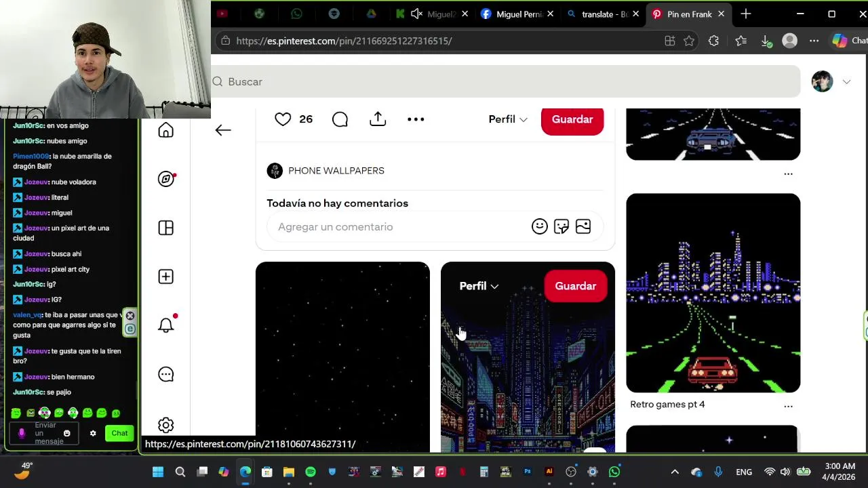Open the browser downloads icon

pos(766,41)
